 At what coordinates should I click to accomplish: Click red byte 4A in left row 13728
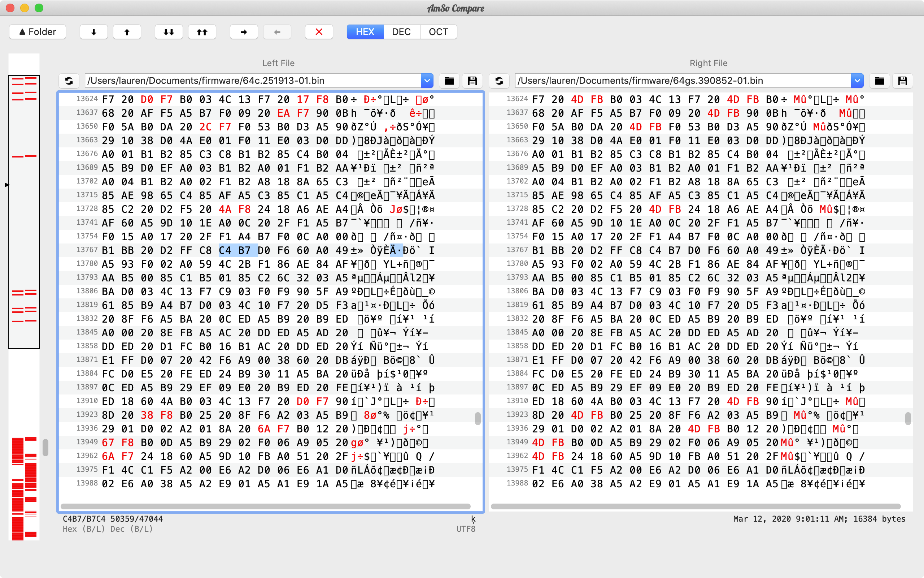click(225, 210)
